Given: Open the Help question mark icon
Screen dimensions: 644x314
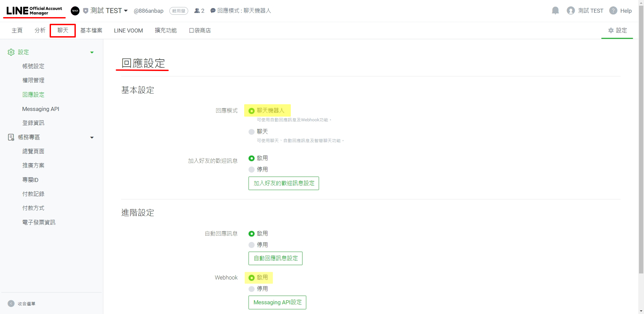Looking at the screenshot, I should (613, 11).
